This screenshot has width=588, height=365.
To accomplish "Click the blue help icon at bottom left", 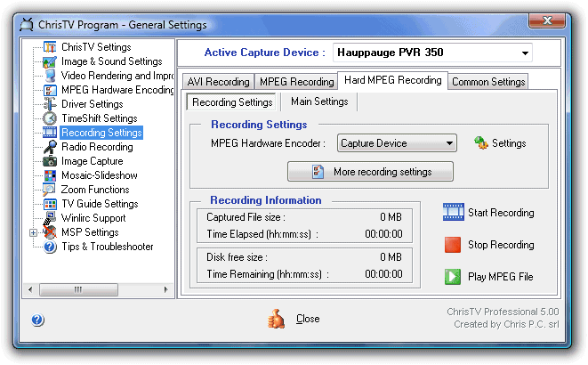I will [x=37, y=320].
